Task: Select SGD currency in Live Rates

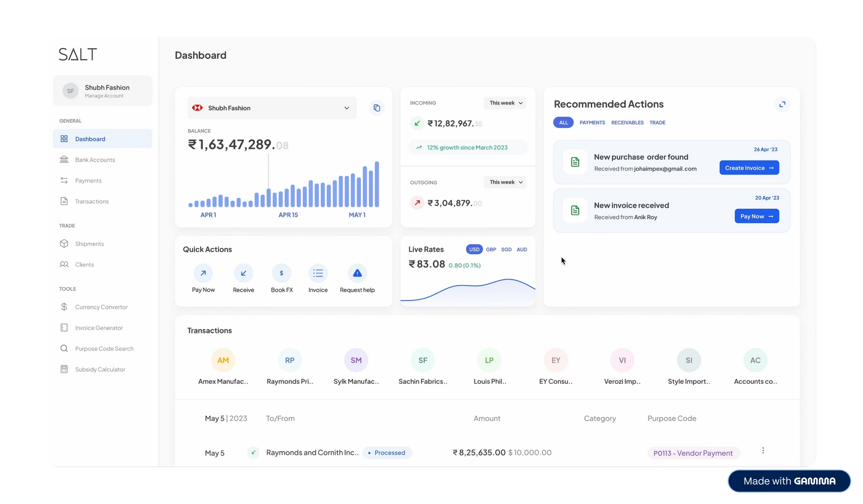Action: click(x=506, y=250)
